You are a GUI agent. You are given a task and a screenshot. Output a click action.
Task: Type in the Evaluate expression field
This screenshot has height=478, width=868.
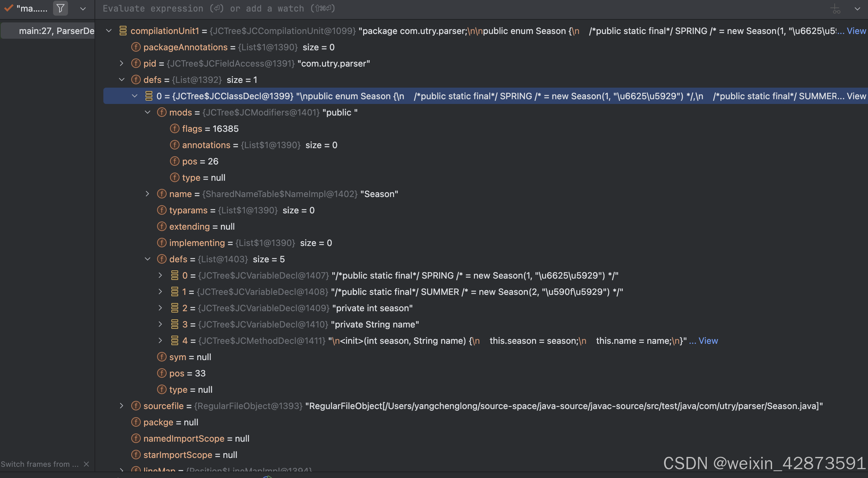click(408, 8)
